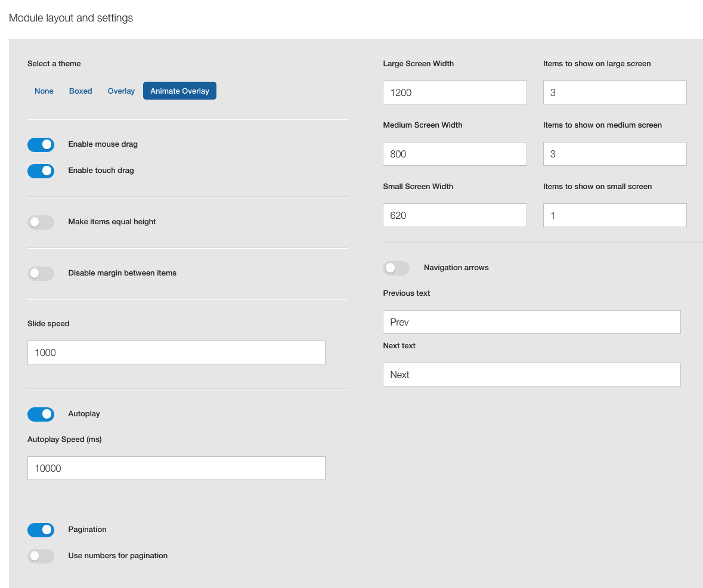Focus the Items to show on large screen field
Screen dimensions: 703x588
[x=615, y=92]
